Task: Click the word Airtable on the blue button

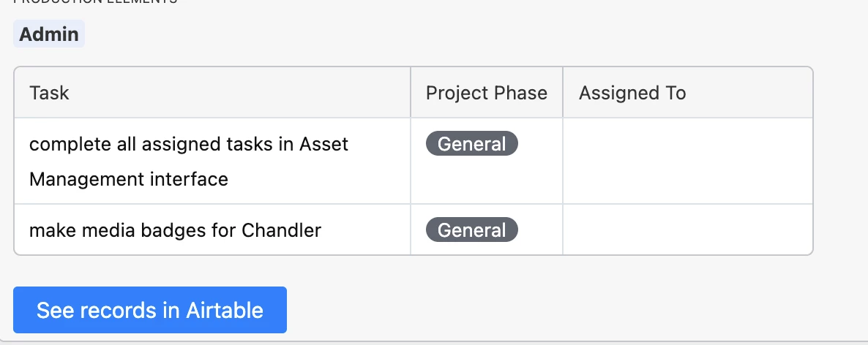Action: click(x=224, y=310)
